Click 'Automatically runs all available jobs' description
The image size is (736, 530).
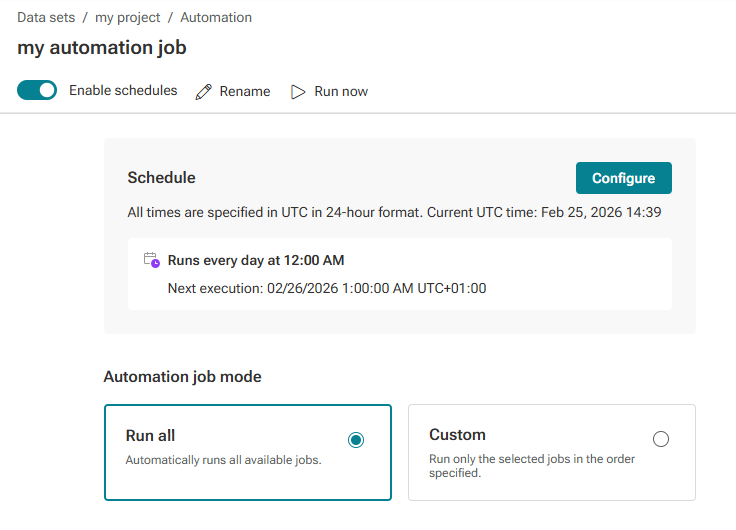click(x=223, y=460)
